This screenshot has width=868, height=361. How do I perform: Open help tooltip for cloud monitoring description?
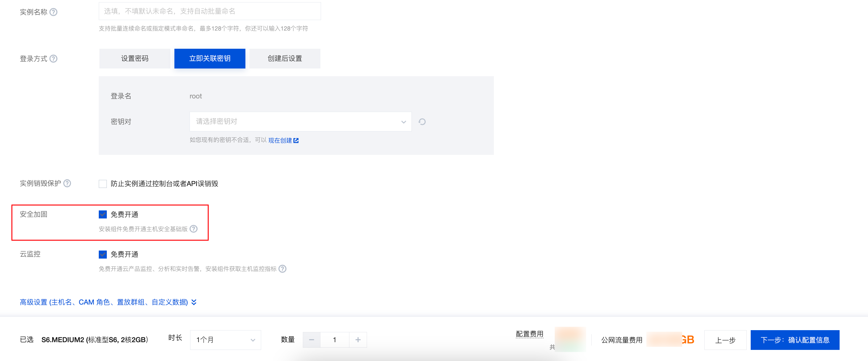(282, 269)
